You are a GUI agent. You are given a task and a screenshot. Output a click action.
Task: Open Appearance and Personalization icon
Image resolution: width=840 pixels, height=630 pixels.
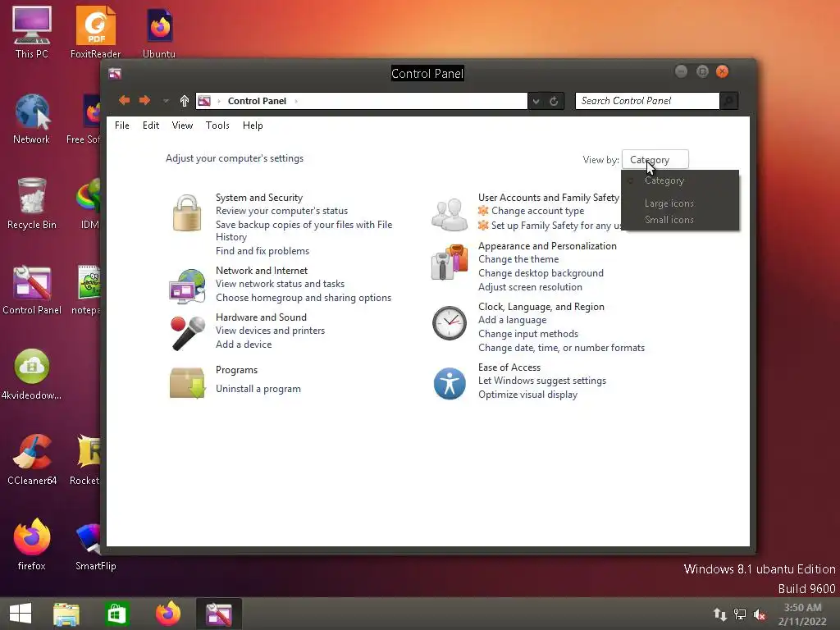click(x=450, y=262)
